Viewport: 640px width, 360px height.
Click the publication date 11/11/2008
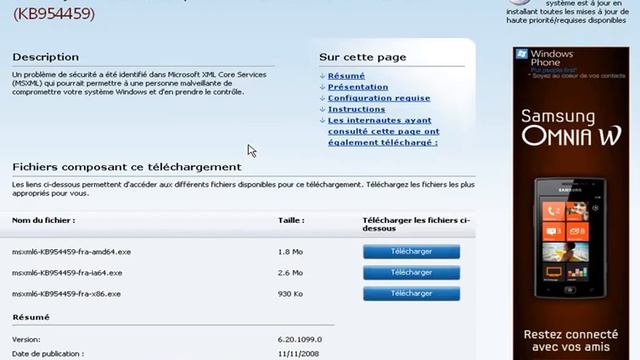point(298,354)
